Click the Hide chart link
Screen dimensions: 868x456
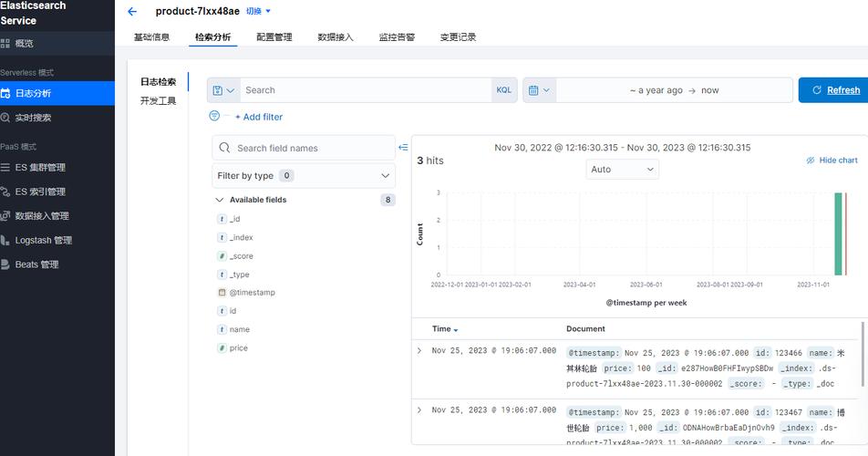tap(832, 160)
